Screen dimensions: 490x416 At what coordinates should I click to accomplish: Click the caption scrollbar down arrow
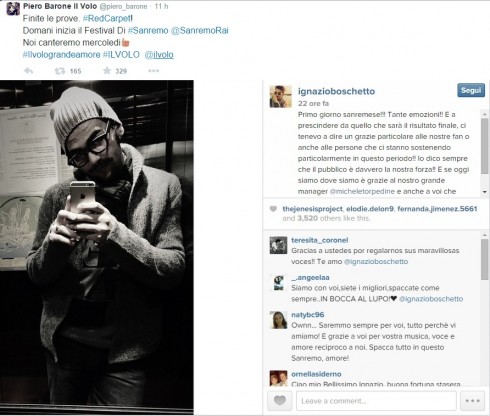(484, 192)
